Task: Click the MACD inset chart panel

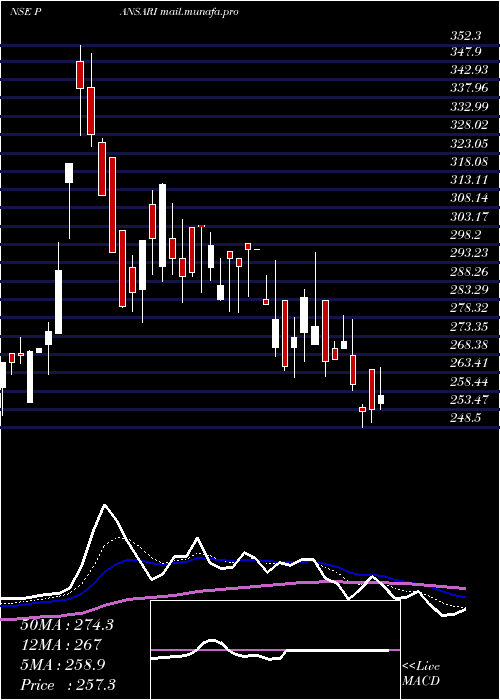Action: (275, 650)
